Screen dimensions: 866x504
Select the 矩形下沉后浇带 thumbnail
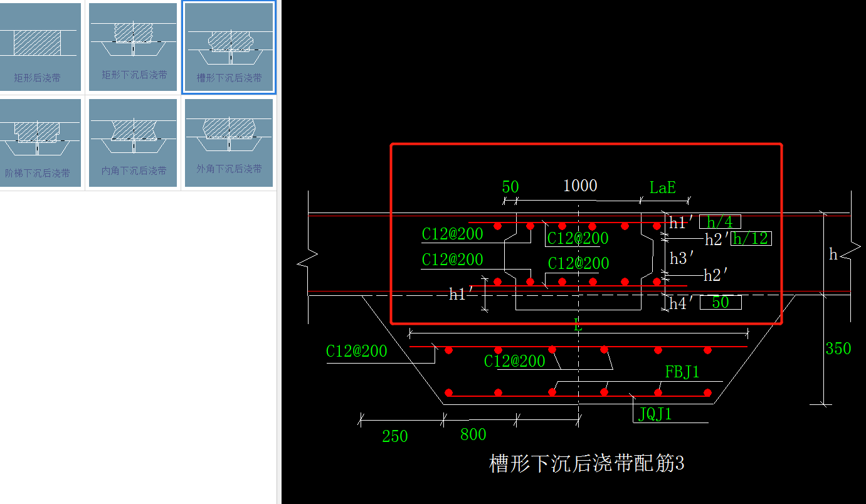(x=133, y=47)
